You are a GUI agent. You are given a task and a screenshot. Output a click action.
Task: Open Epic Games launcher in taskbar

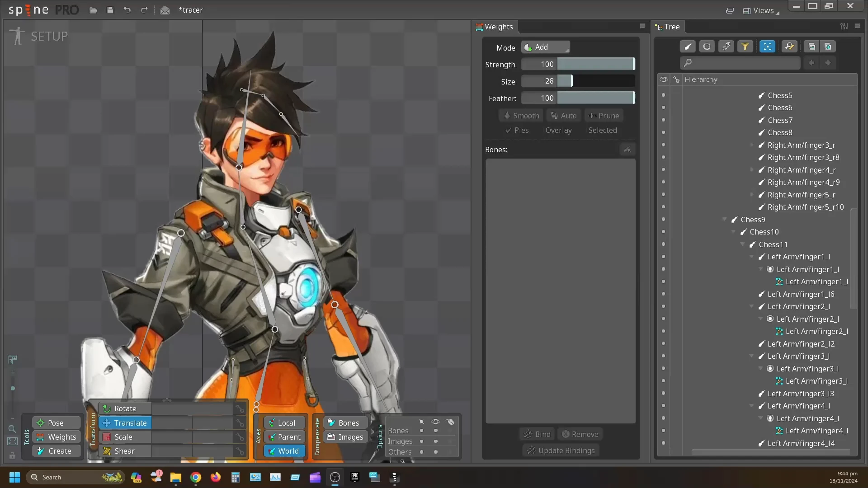click(x=355, y=477)
